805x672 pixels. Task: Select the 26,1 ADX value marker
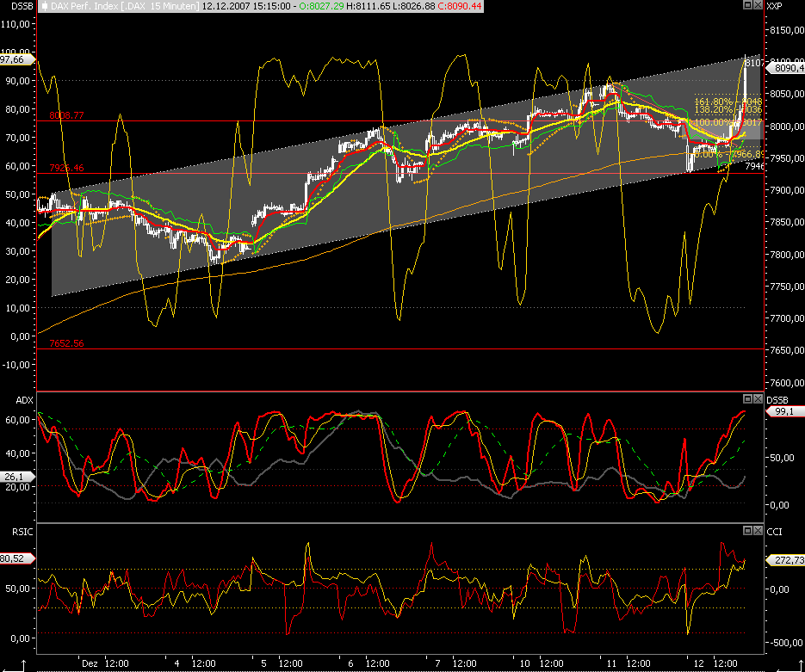click(17, 477)
